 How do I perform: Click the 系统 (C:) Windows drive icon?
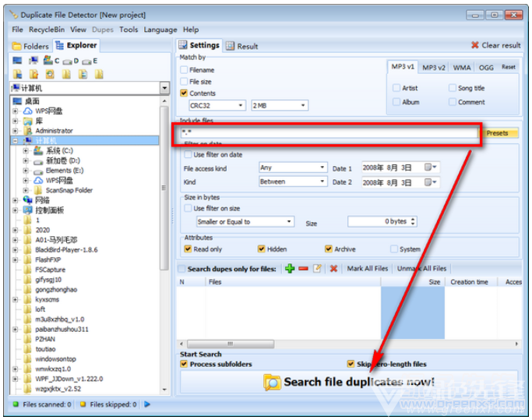38,150
